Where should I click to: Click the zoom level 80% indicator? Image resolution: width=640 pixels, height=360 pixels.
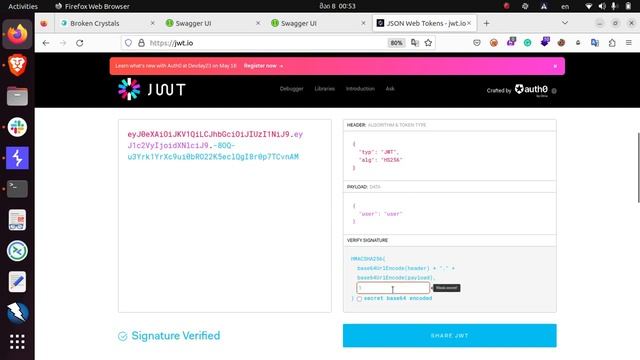click(396, 43)
